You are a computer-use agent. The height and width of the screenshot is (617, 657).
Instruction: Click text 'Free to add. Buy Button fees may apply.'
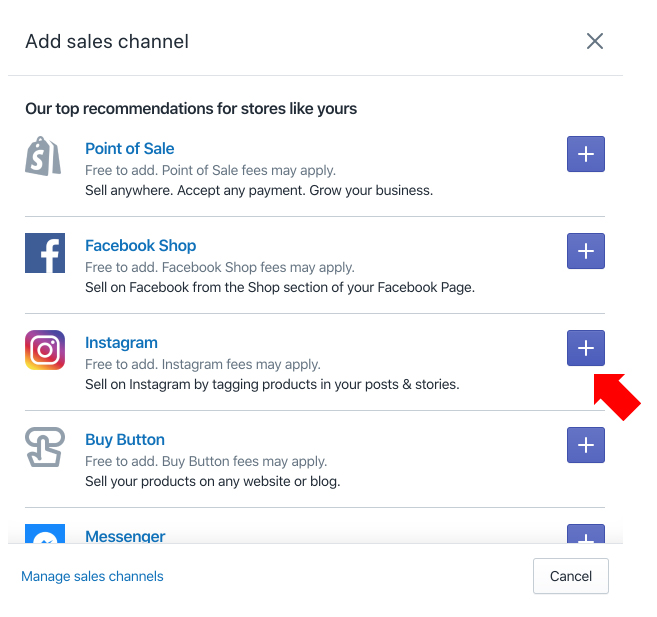tap(206, 461)
